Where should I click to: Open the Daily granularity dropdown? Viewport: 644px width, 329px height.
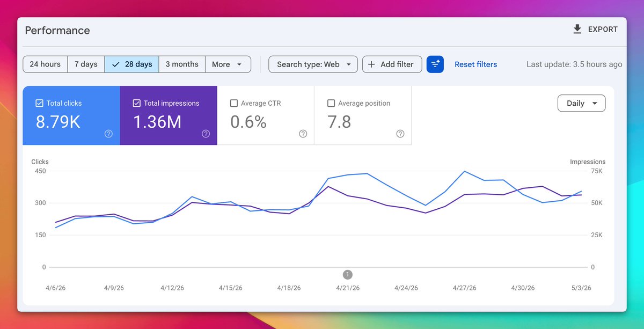pyautogui.click(x=582, y=104)
